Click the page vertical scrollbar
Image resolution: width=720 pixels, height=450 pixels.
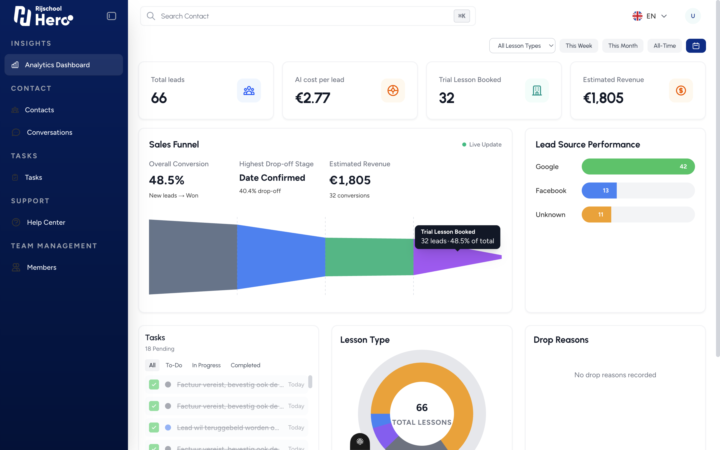(x=717, y=178)
